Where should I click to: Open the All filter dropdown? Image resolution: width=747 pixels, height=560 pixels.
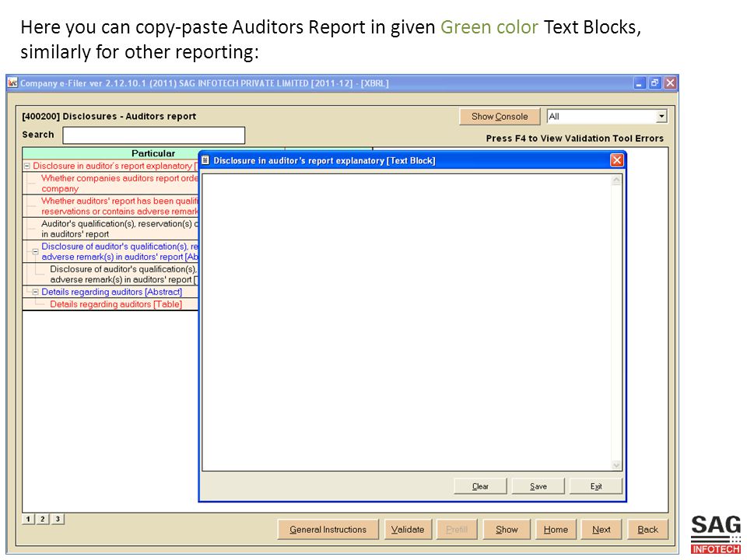tap(661, 116)
